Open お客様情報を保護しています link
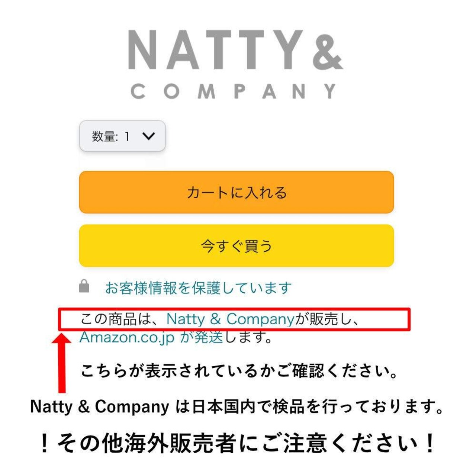The image size is (476, 476). [198, 287]
